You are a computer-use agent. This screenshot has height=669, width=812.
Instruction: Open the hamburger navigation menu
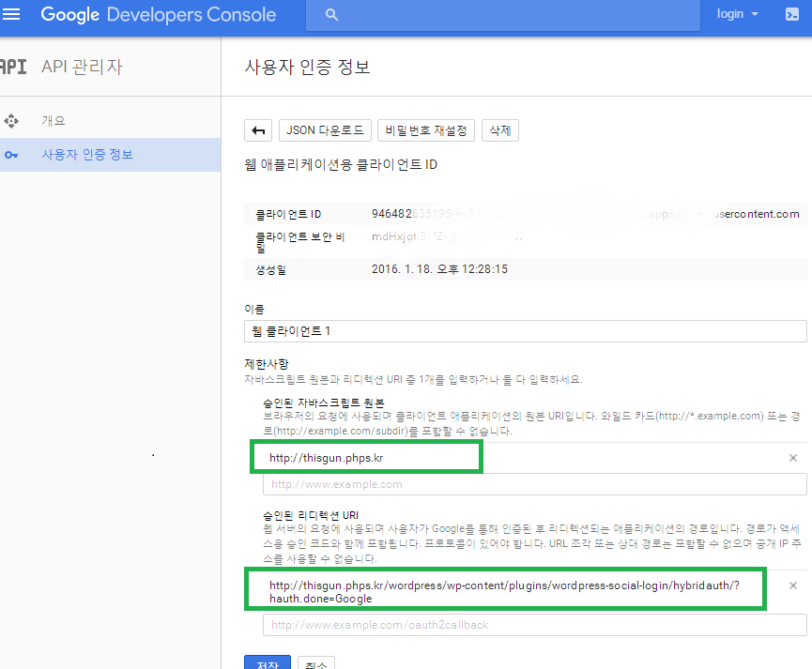[x=13, y=14]
